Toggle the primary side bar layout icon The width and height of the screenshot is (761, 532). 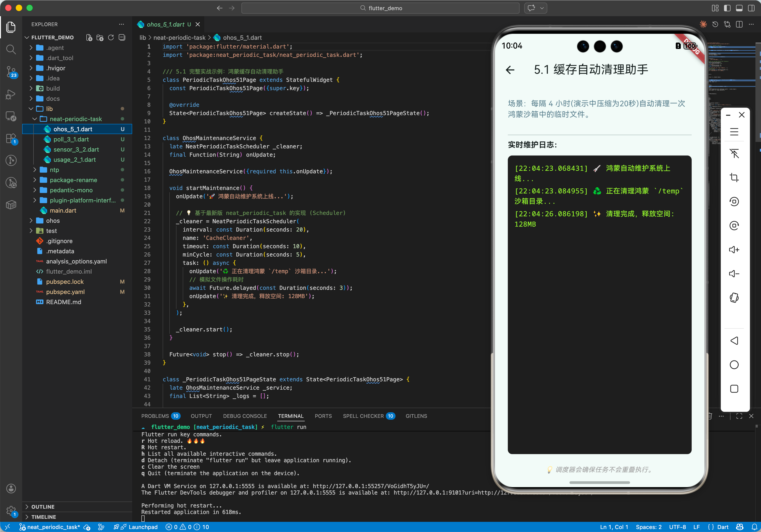coord(727,8)
